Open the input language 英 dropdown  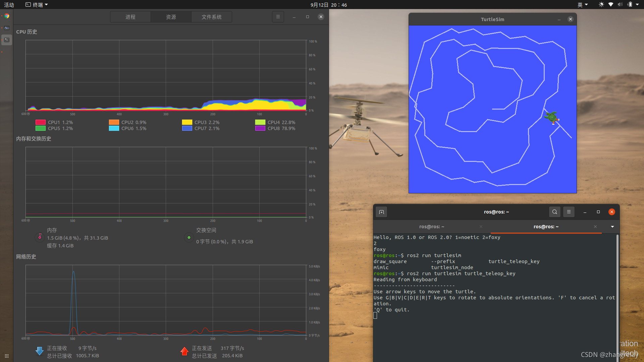pyautogui.click(x=582, y=5)
